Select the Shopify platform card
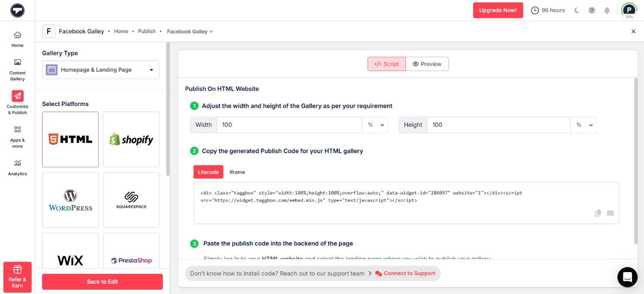 (131, 139)
